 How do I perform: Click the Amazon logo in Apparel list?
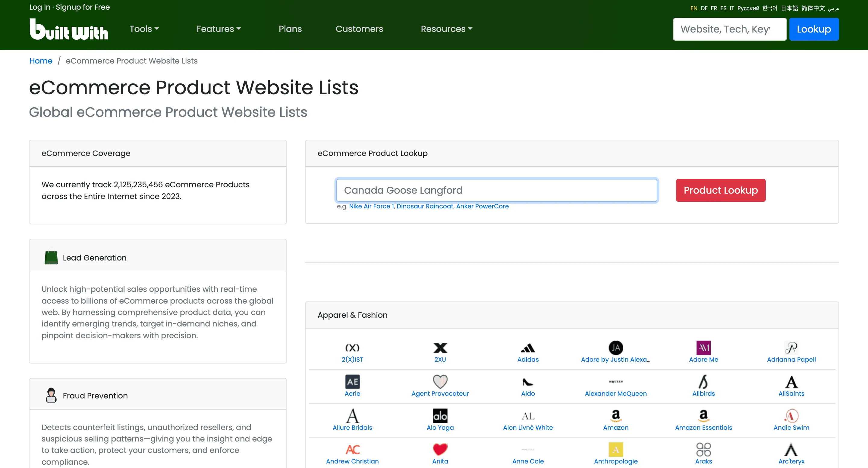tap(615, 416)
